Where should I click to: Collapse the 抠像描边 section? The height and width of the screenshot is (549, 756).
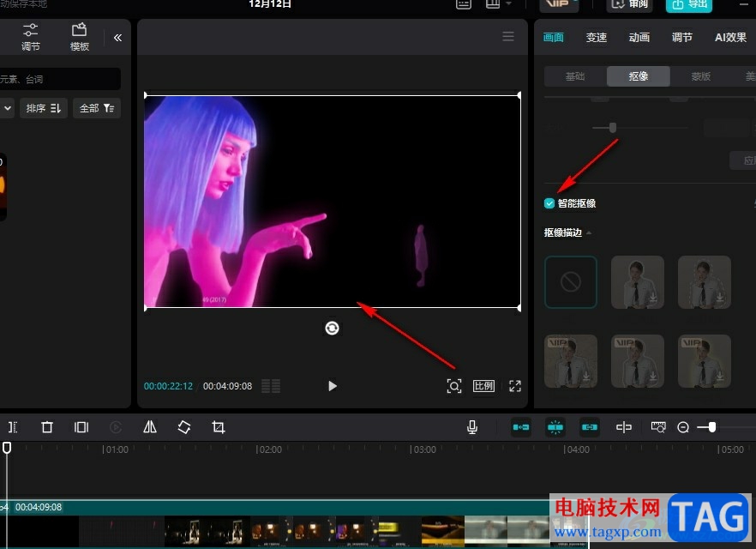coord(589,232)
